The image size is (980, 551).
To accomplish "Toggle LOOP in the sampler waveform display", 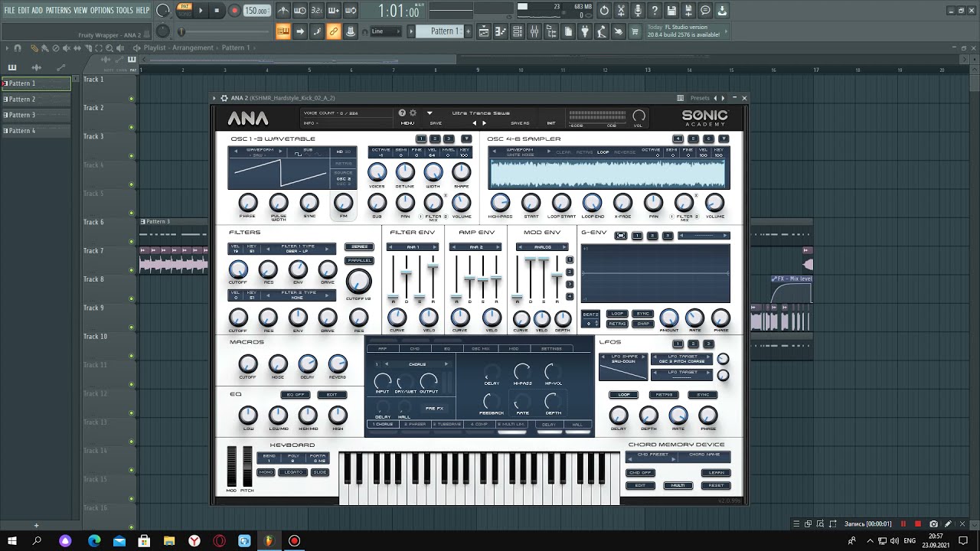I will (603, 152).
